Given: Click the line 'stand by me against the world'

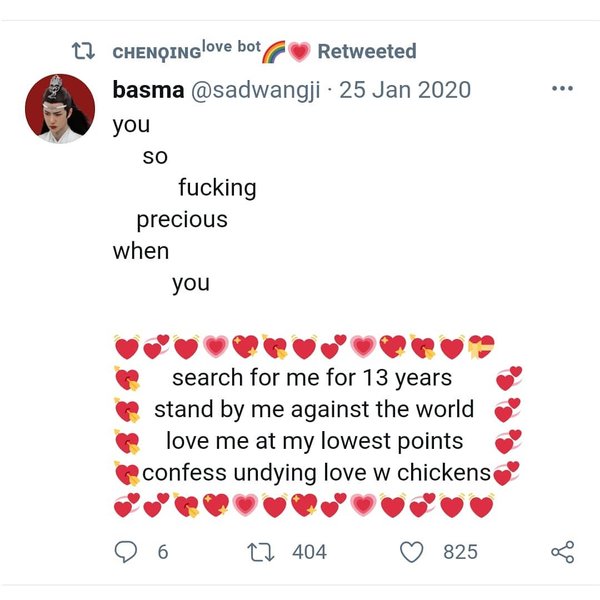Looking at the screenshot, I should 313,410.
